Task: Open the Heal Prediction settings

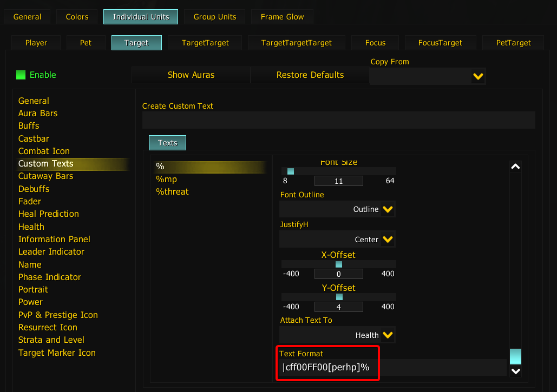Action: 48,214
